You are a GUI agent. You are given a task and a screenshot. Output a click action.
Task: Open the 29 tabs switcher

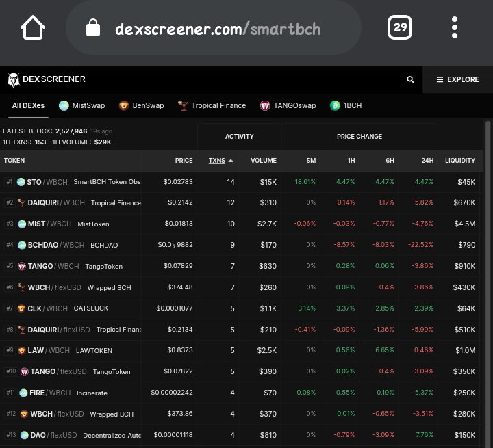pos(400,27)
